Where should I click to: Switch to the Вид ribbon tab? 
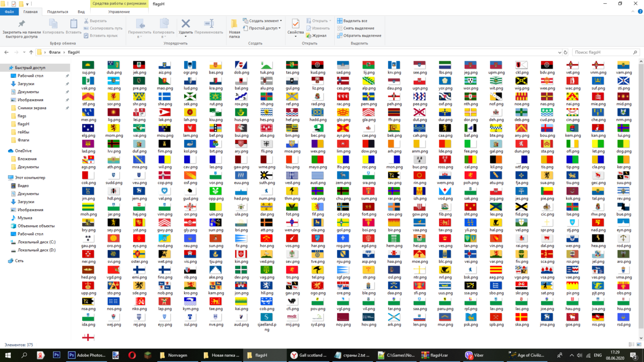coord(81,11)
